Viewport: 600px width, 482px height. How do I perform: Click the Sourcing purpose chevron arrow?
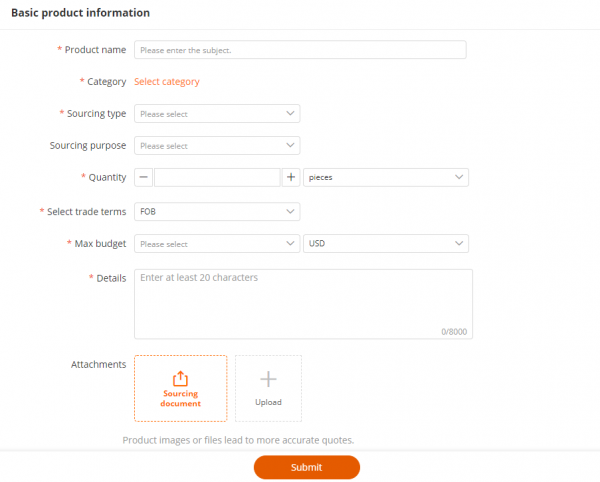tap(290, 146)
